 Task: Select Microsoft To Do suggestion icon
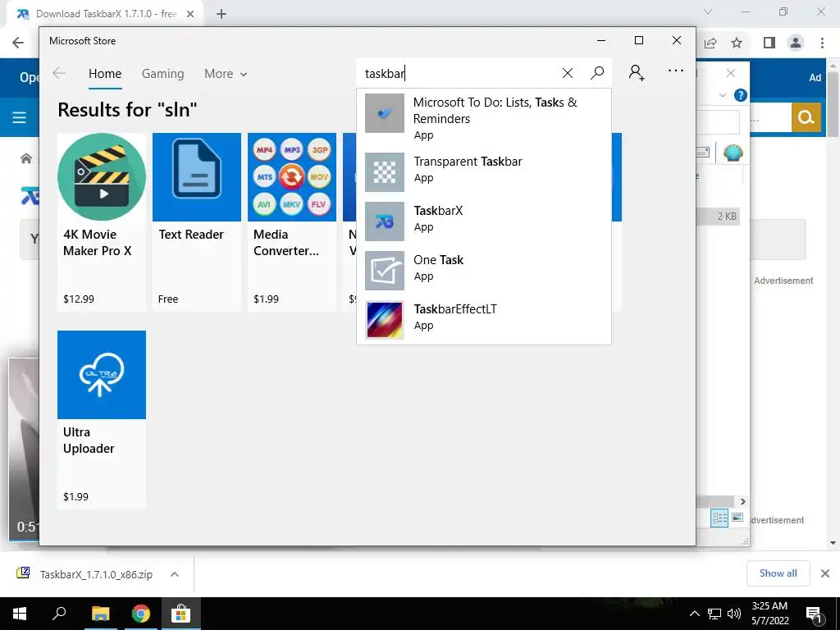click(x=385, y=113)
